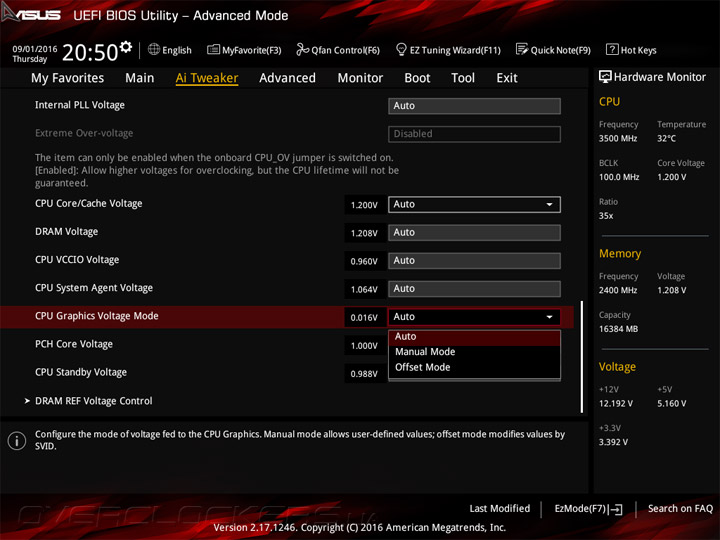720x540 pixels.
Task: Select the PCH Core Voltage label
Action: 73,344
